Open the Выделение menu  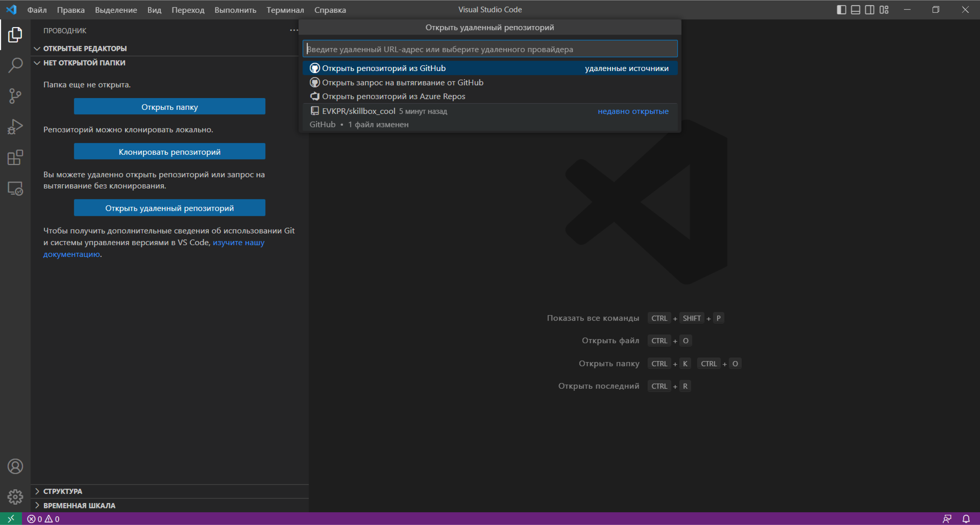(116, 10)
